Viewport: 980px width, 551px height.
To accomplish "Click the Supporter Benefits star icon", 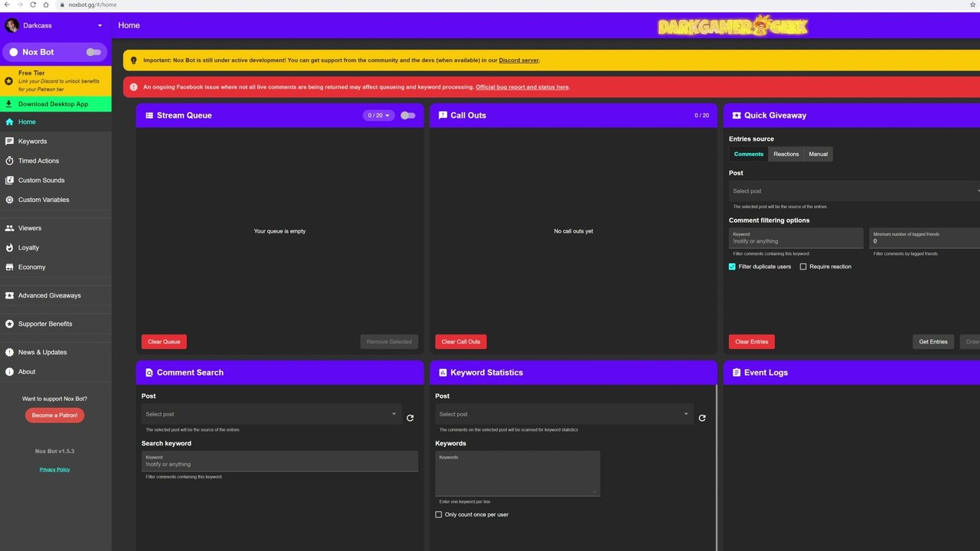I will click(10, 324).
